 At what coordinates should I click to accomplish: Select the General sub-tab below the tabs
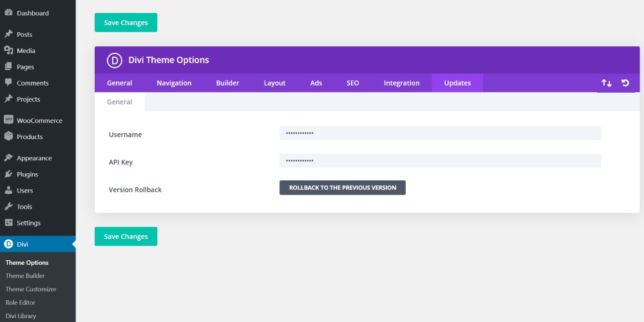pos(120,102)
